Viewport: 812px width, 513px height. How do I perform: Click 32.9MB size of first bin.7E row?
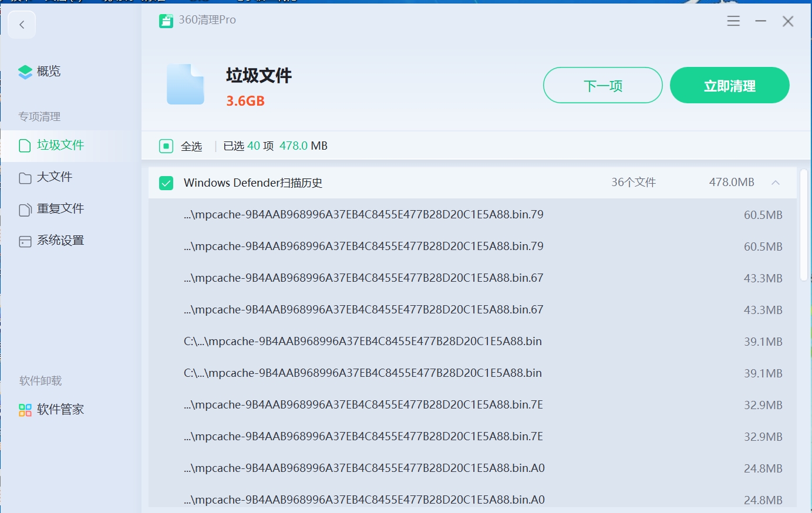click(763, 406)
